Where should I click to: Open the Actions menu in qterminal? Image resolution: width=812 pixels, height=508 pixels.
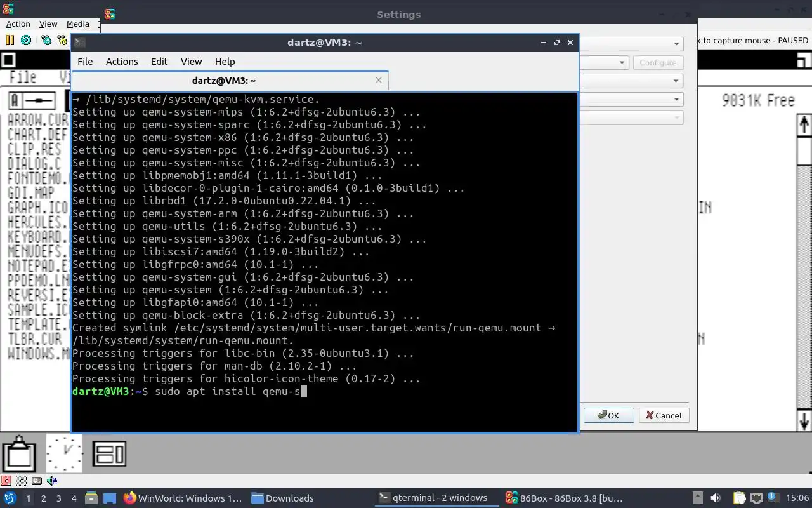122,62
